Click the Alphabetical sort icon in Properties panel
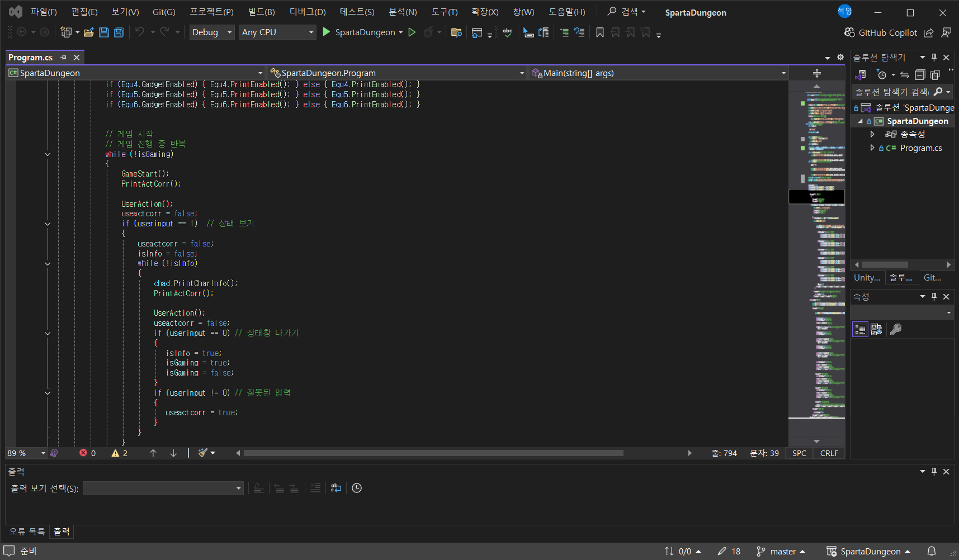Image resolution: width=959 pixels, height=560 pixels. 876,329
